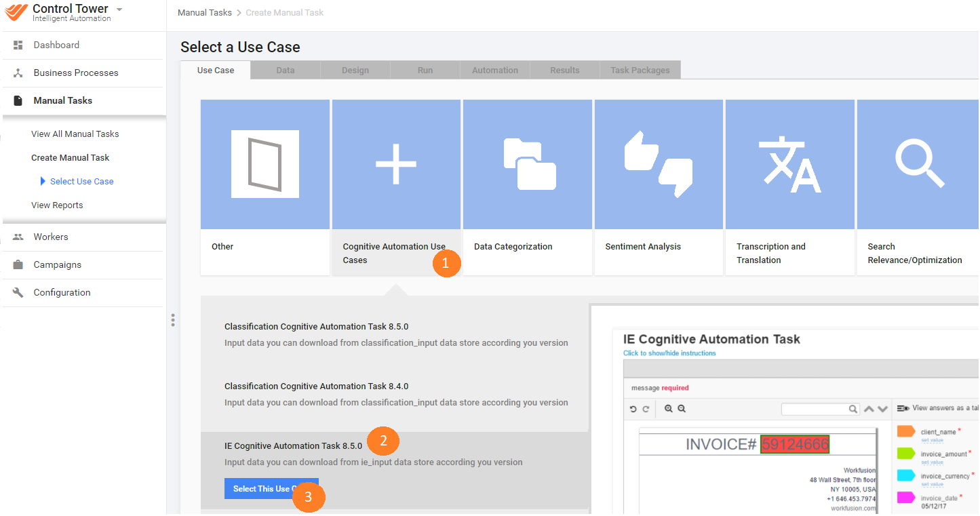The height and width of the screenshot is (516, 980).
Task: Click the Dashboard grid icon
Action: pos(18,45)
